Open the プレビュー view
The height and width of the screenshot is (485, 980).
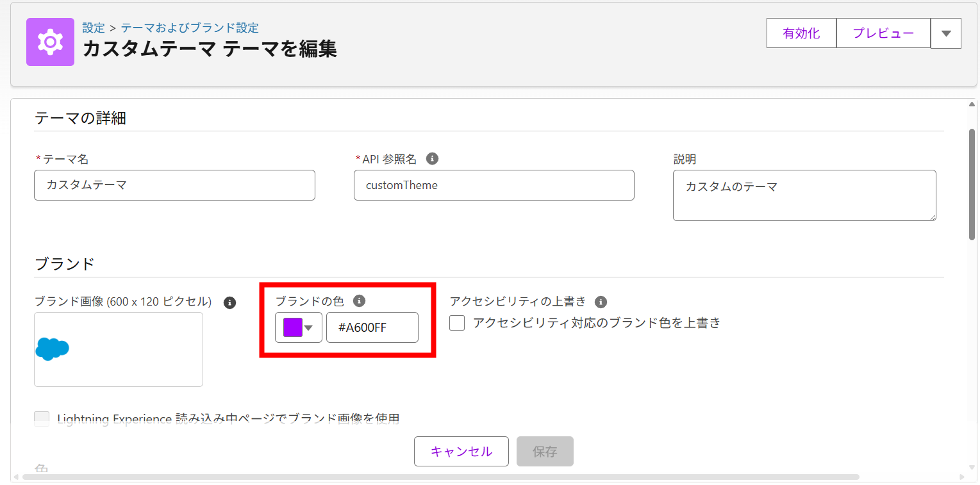pyautogui.click(x=883, y=33)
